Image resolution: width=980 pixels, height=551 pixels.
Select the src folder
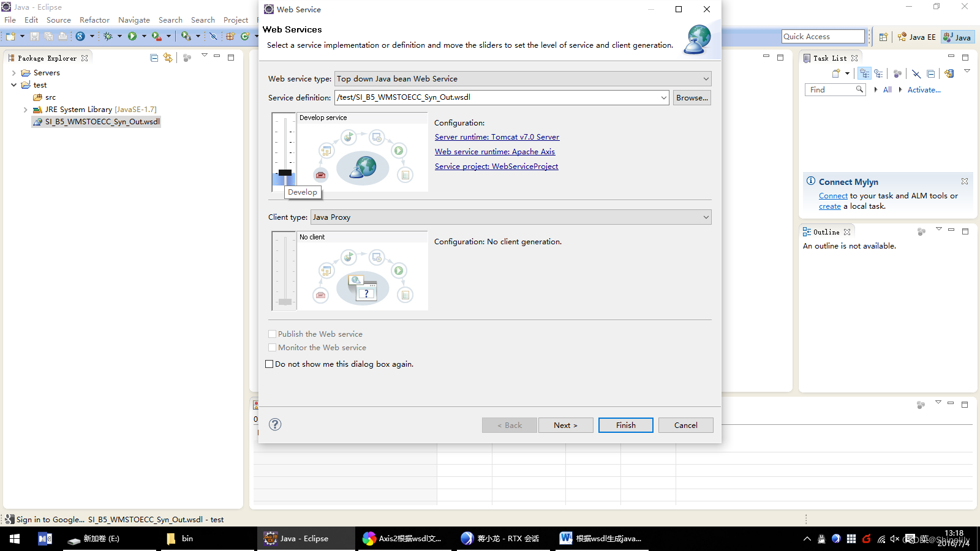click(44, 97)
